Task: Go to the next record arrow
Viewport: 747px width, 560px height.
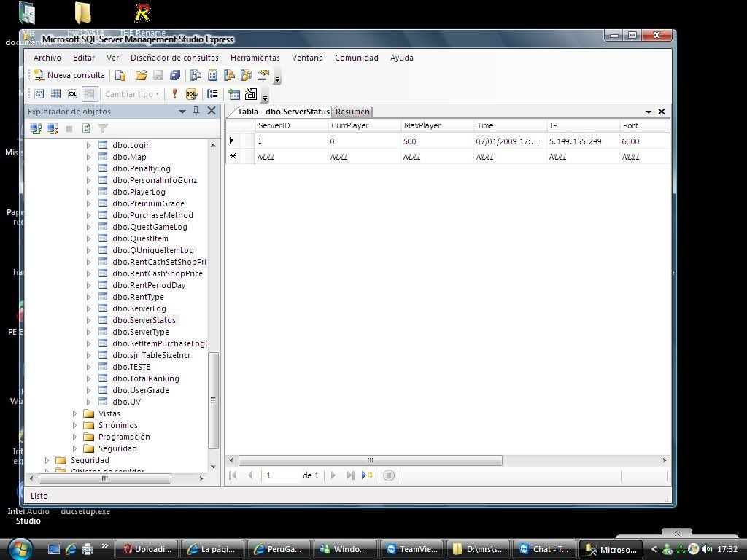Action: pyautogui.click(x=333, y=475)
